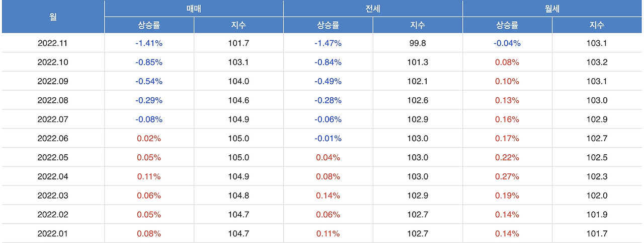Screen dimensions: 644x243
Task: Select the 2022.11 month row cell
Action: point(53,43)
